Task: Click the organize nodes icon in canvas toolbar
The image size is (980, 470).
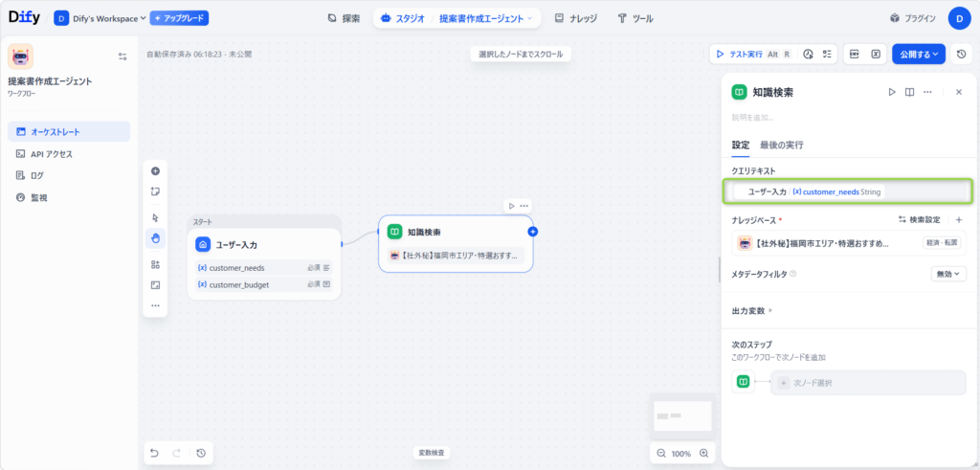Action: pos(155,264)
